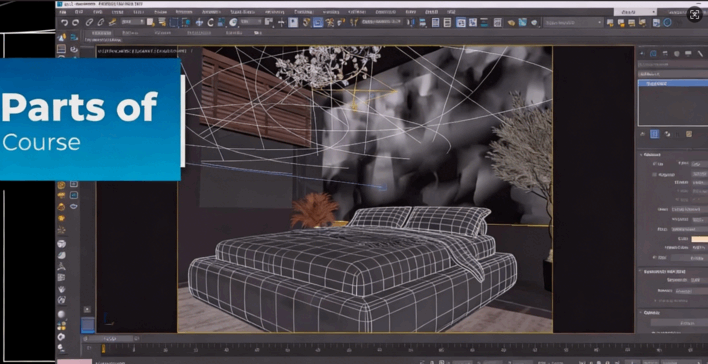Open the render preset dropdown
Image resolution: width=708 pixels, height=364 pixels.
click(573, 22)
